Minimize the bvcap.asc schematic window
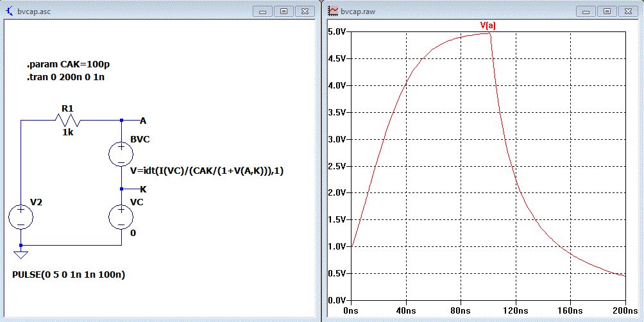644x322 pixels. (264, 11)
